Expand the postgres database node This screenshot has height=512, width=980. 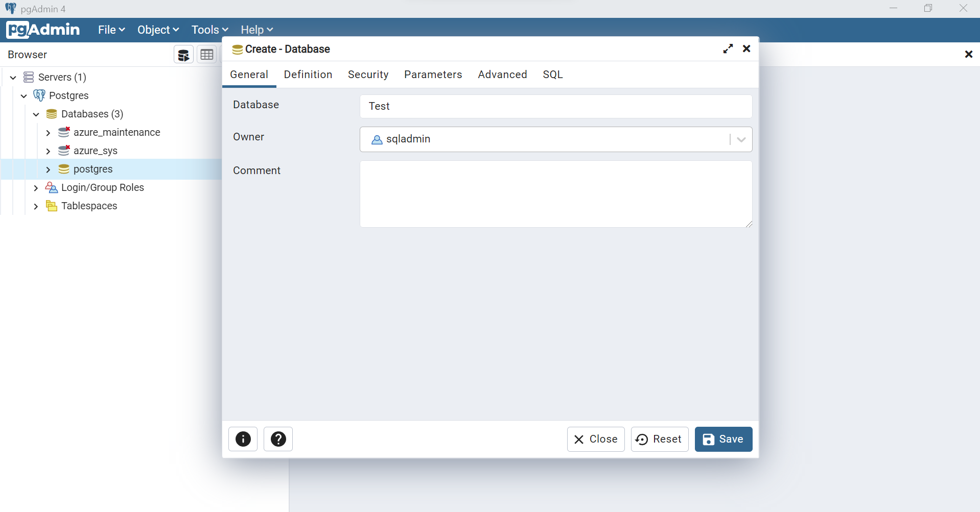tap(48, 169)
